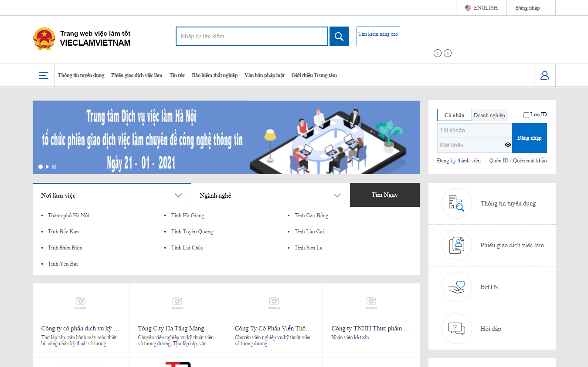The height and width of the screenshot is (367, 588).
Task: Go to previous slide with left arrow
Action: (438, 53)
